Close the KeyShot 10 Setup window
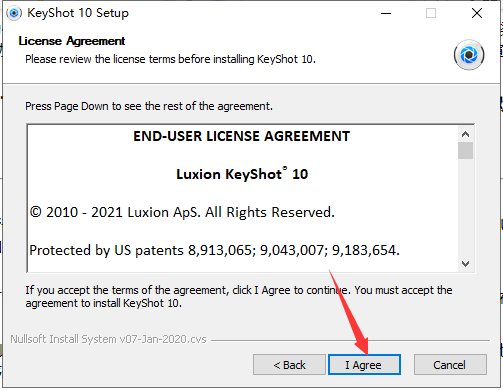Screen dimensions: 503x390 click(477, 13)
